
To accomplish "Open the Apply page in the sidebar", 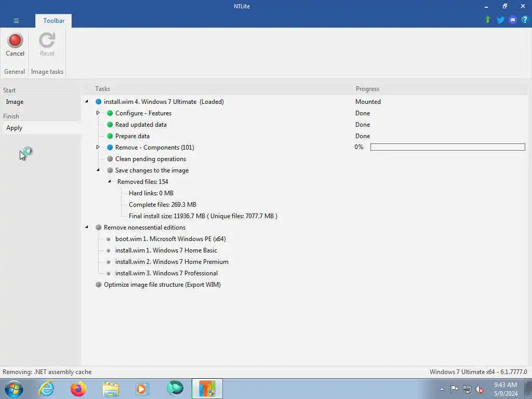I will (x=41, y=128).
